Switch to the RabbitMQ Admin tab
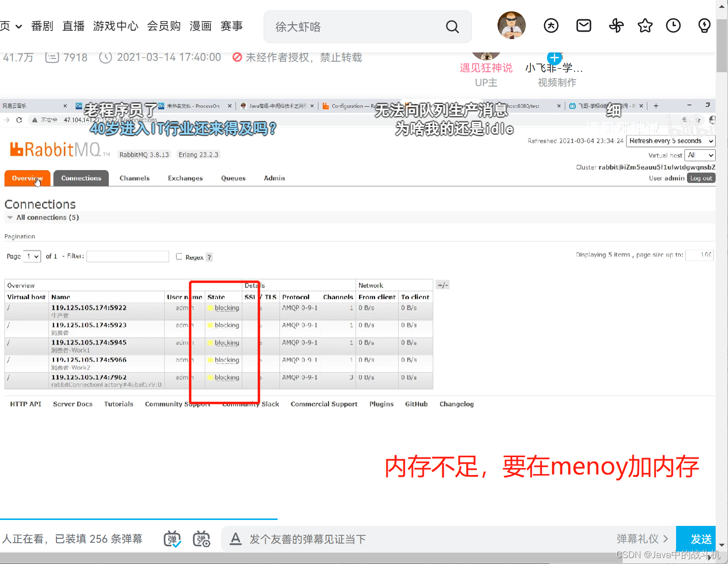The image size is (728, 564). [274, 178]
